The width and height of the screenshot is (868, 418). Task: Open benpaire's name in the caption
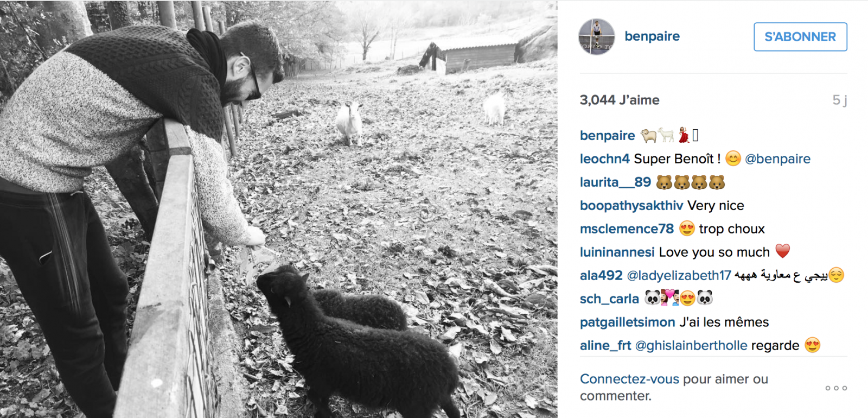pos(607,136)
